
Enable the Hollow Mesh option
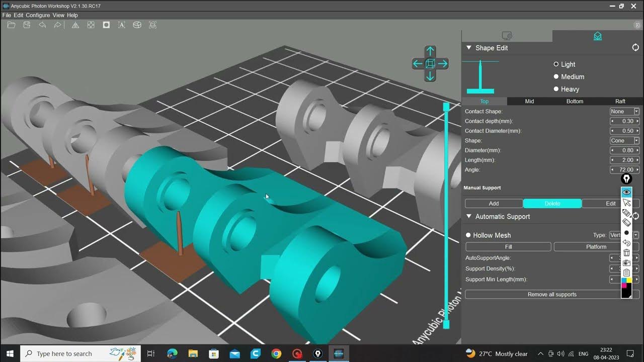[468, 235]
